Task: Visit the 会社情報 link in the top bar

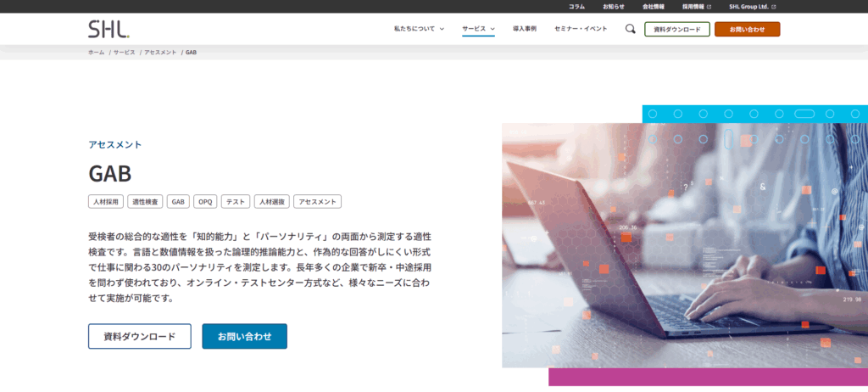Action: pos(654,6)
